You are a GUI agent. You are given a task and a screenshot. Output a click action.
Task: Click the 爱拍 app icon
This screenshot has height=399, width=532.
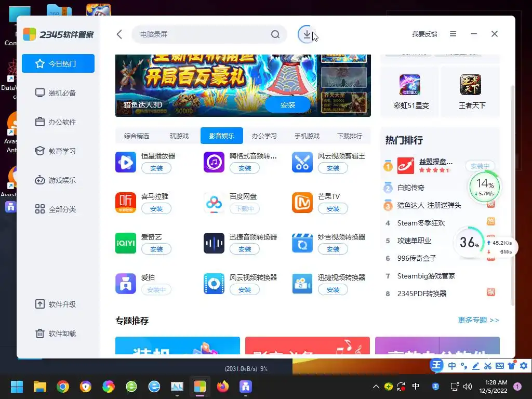point(126,284)
